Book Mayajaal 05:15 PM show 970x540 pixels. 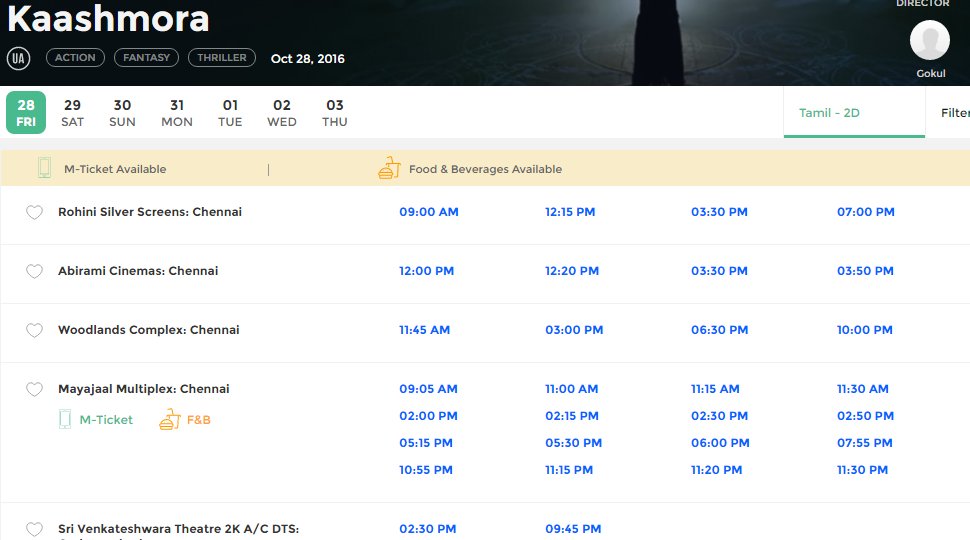click(426, 442)
